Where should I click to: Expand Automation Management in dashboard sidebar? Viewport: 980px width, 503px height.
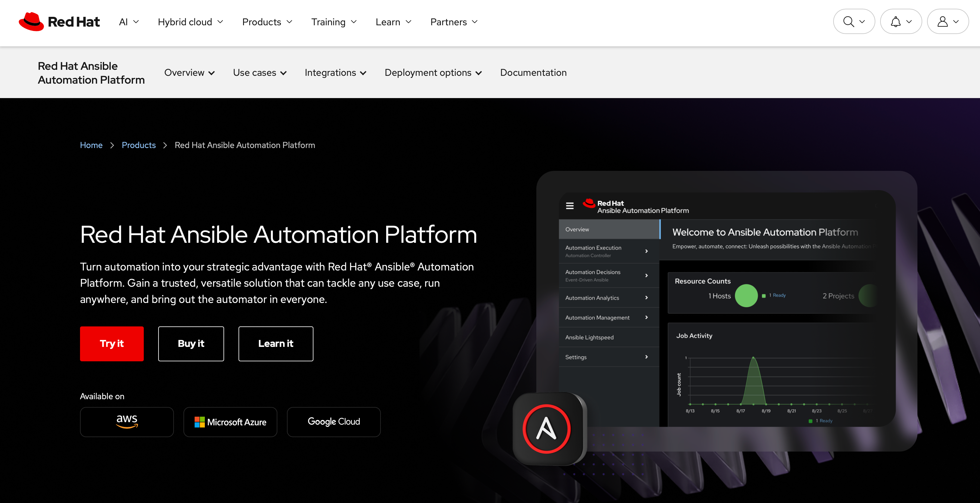coord(609,317)
